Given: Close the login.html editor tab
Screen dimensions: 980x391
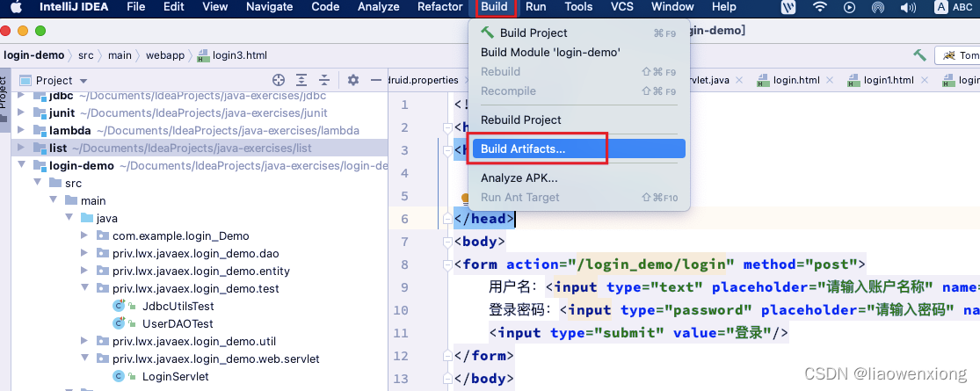Looking at the screenshot, I should [x=830, y=80].
